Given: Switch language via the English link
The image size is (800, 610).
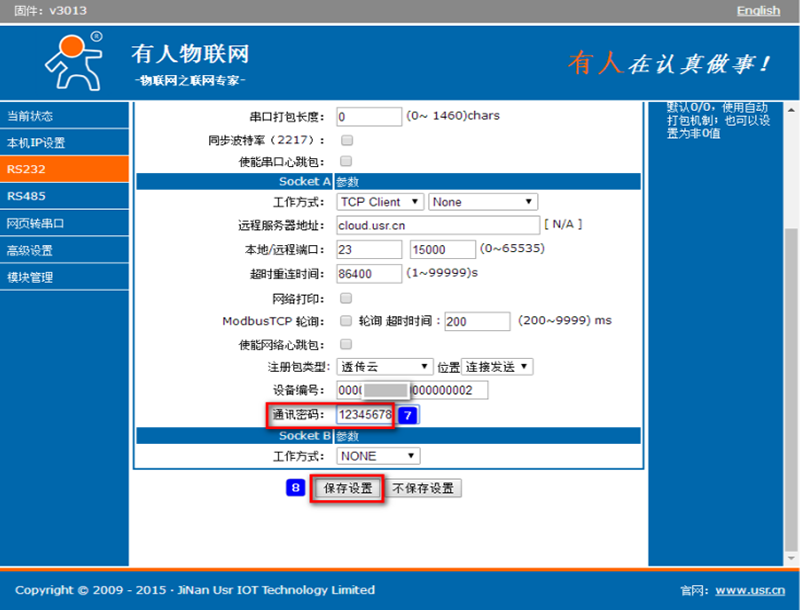Looking at the screenshot, I should [x=758, y=11].
